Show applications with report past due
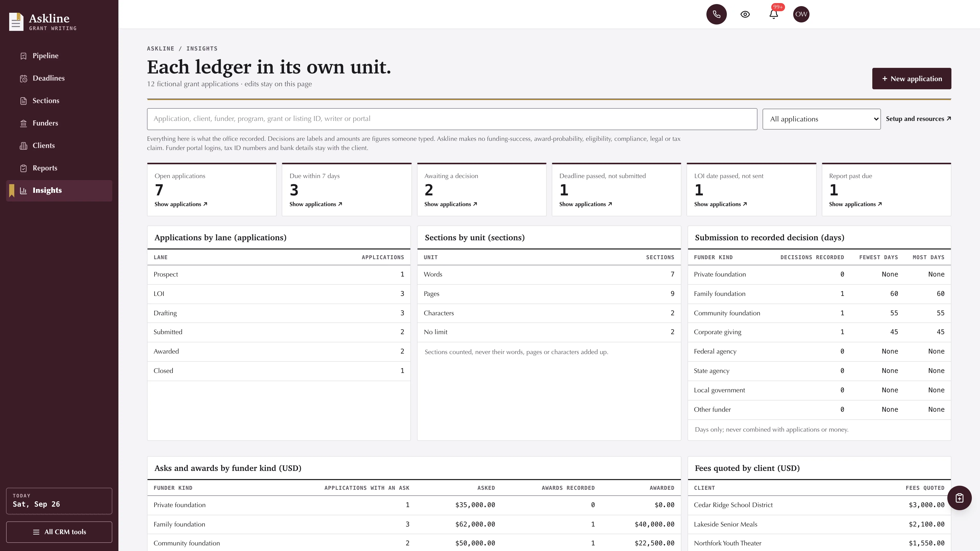The image size is (980, 551). (856, 204)
